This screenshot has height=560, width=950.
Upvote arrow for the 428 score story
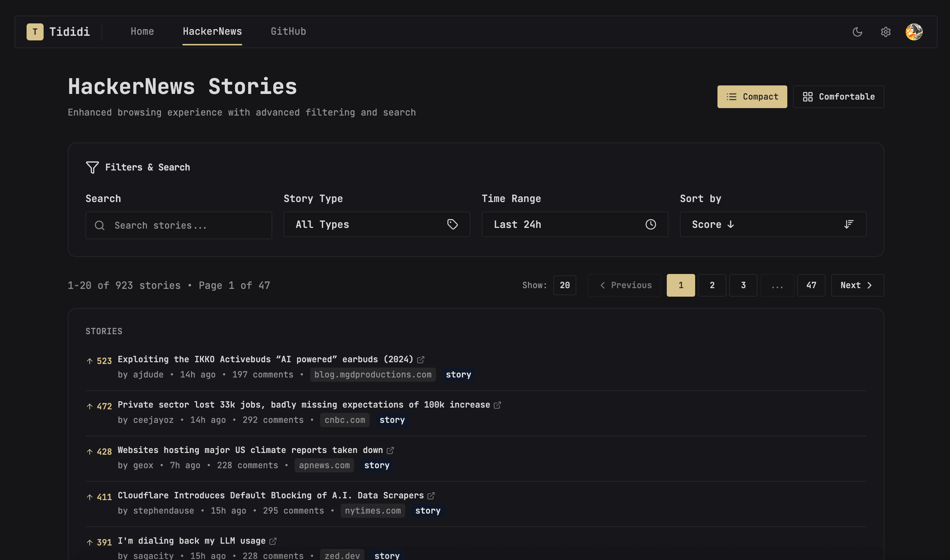[x=89, y=451]
